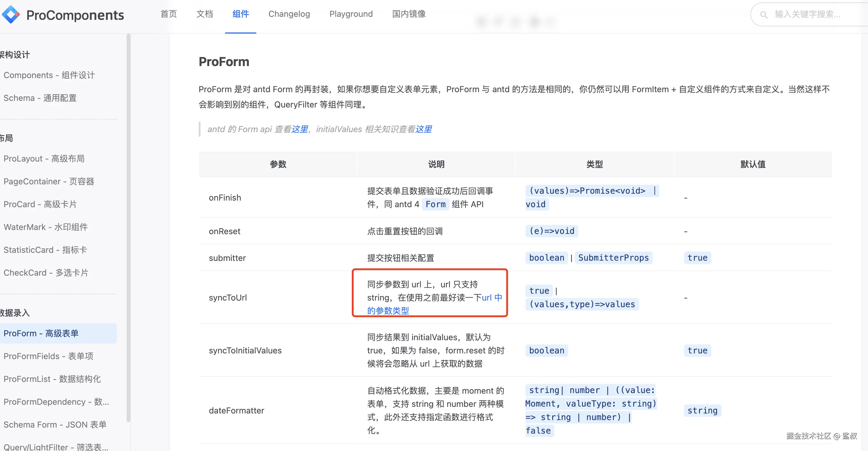
Task: Open WaterMark - 水印组件 sidebar item
Action: pyautogui.click(x=46, y=227)
